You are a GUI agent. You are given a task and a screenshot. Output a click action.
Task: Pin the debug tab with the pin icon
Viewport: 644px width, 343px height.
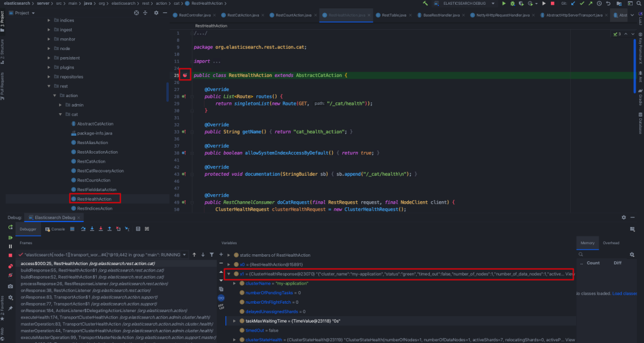[x=10, y=308]
